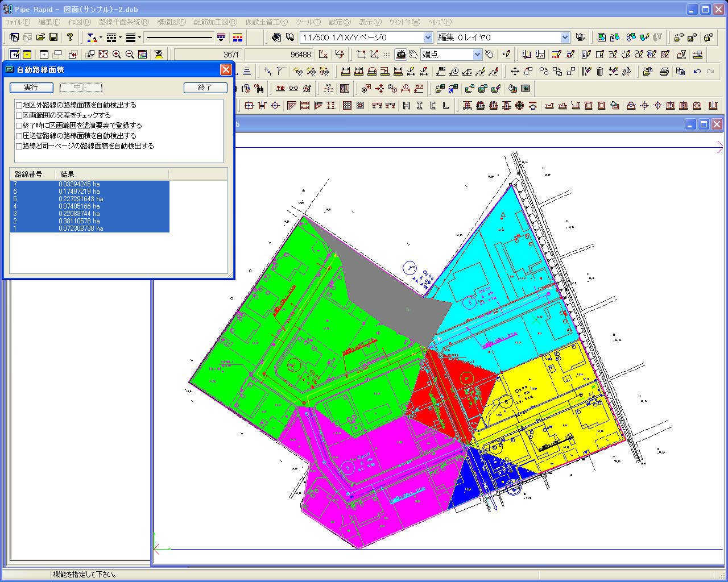Open the line color palette icon
Screen dimensions: 728x582
click(238, 38)
